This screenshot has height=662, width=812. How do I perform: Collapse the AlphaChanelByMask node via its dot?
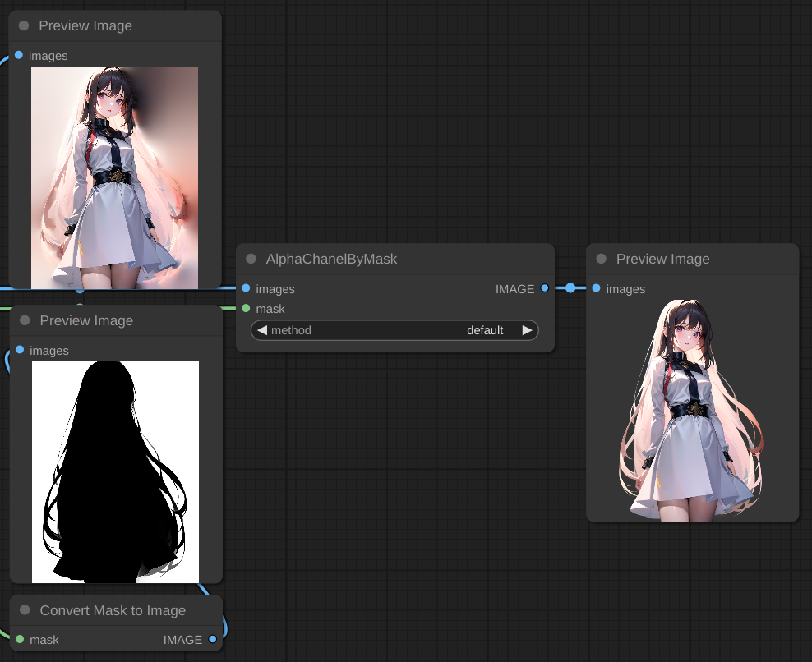[251, 259]
